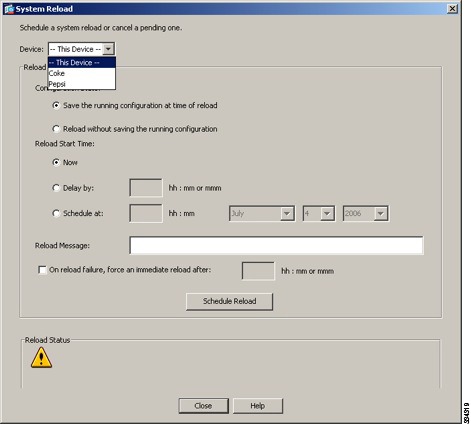
Task: Open Help for System Reload
Action: click(x=258, y=406)
